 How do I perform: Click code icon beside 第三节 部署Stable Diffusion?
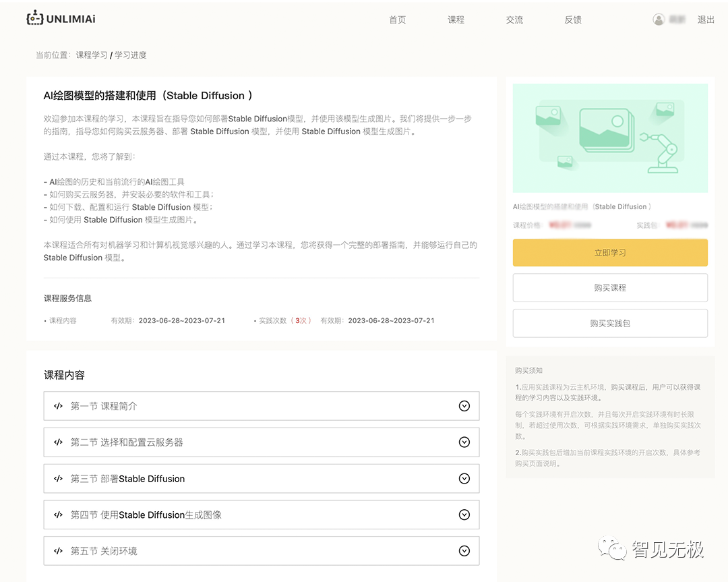coord(59,479)
